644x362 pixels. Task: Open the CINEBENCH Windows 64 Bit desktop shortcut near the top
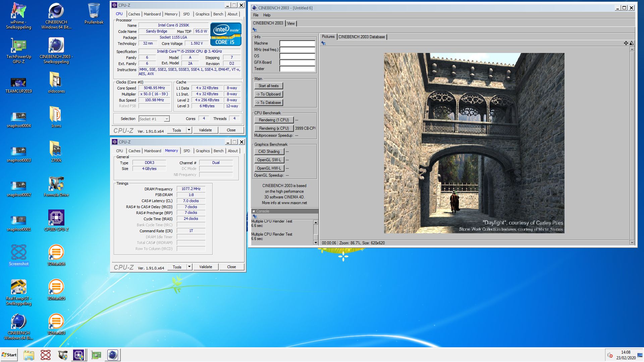tap(56, 16)
